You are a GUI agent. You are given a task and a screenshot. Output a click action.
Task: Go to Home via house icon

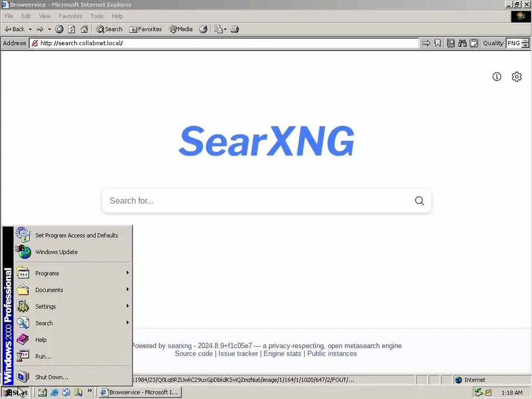[84, 29]
